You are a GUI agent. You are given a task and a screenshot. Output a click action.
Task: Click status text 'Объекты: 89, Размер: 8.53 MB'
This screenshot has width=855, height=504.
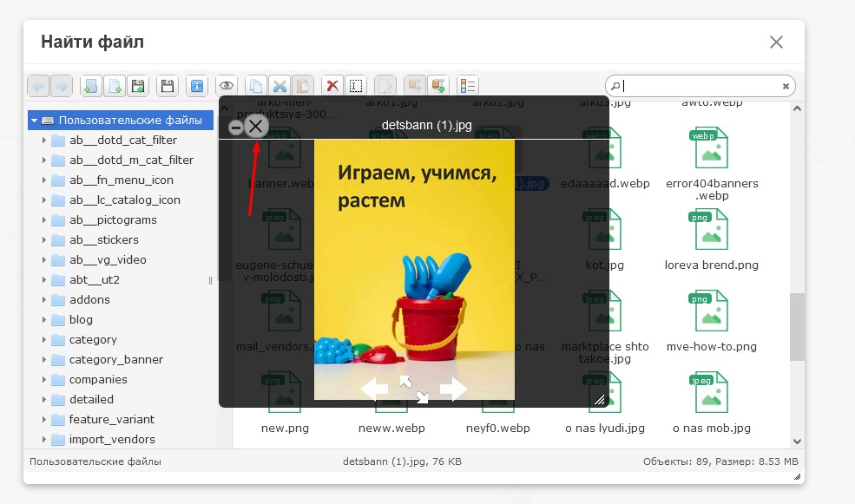coord(720,462)
